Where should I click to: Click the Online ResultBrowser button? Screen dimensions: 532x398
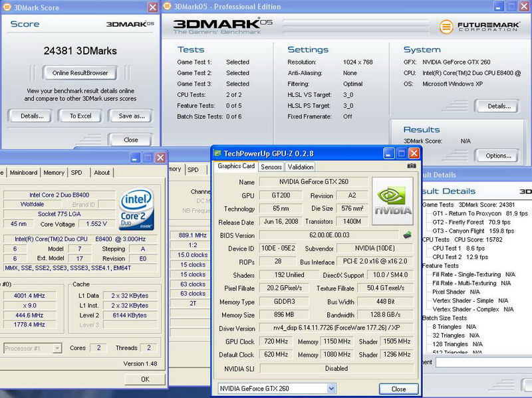click(x=80, y=73)
